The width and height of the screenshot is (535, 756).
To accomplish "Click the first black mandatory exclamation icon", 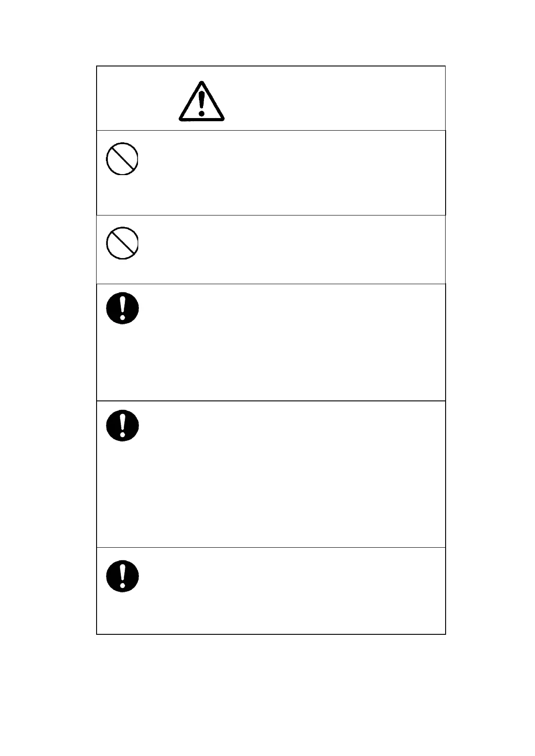I will click(123, 308).
